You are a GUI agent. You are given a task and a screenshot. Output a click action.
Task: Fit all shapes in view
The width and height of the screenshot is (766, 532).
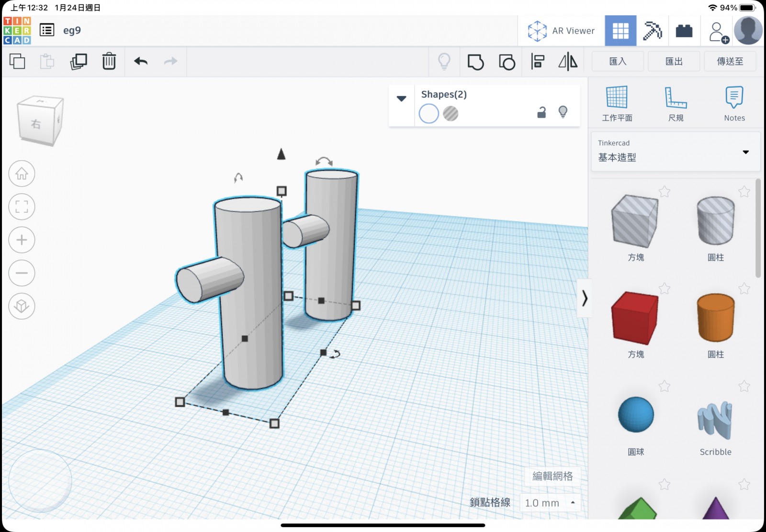coord(22,207)
